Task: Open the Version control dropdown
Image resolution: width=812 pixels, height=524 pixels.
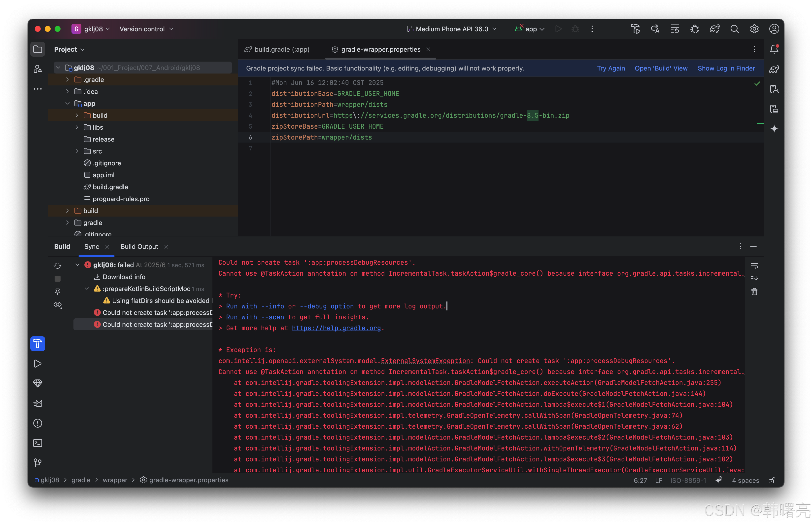Action: point(147,29)
